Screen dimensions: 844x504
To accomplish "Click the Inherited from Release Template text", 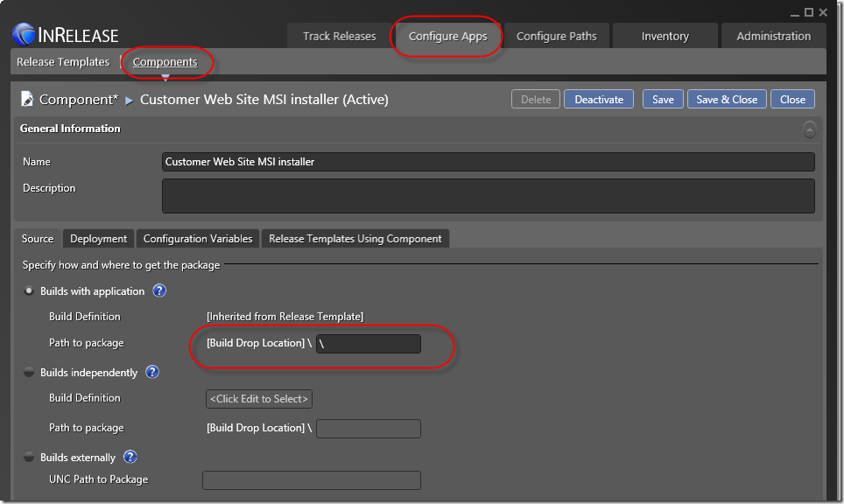I will pyautogui.click(x=285, y=316).
